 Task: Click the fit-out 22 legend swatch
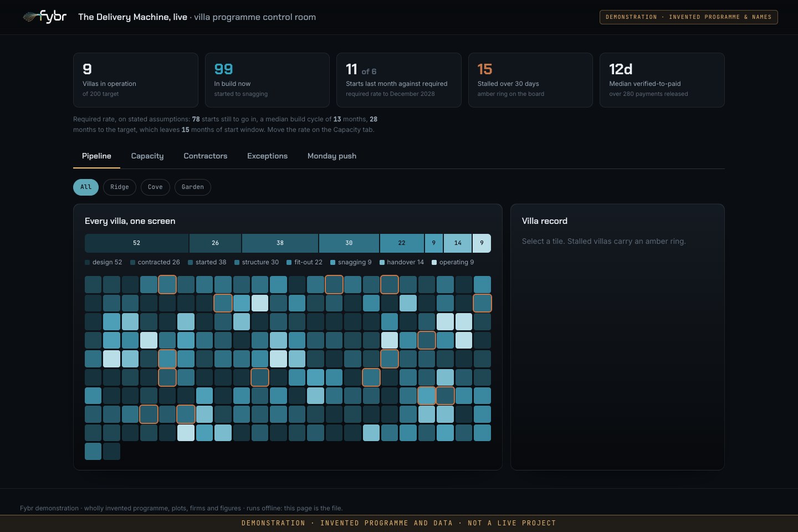[289, 263]
